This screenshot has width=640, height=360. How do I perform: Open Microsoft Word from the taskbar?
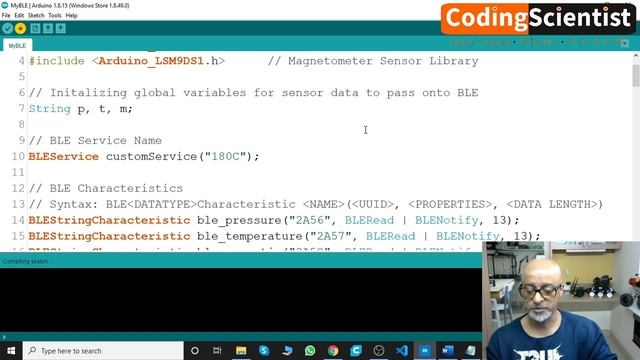447,351
